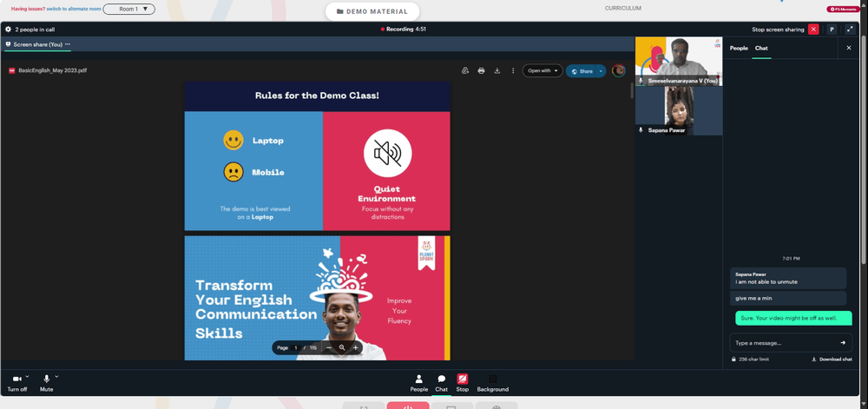The image size is (868, 409).
Task: Click 'Stop screen sharing' text
Action: click(x=778, y=30)
